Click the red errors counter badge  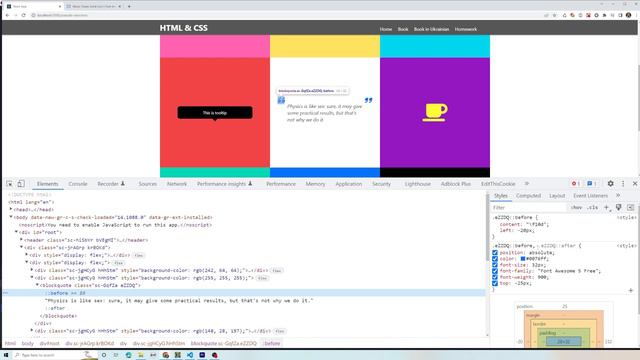click(x=576, y=184)
